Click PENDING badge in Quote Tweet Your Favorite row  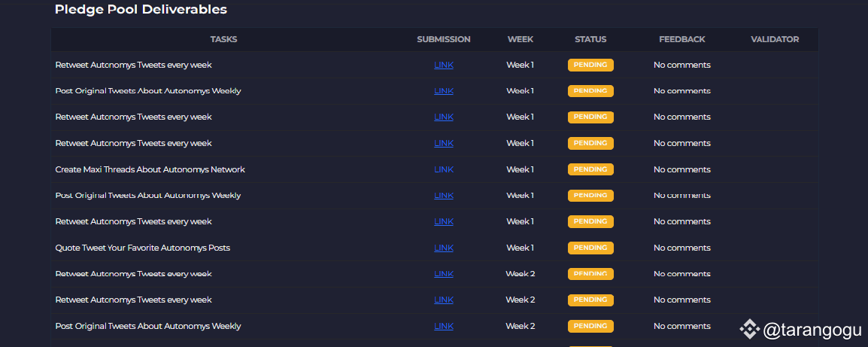[x=590, y=248]
